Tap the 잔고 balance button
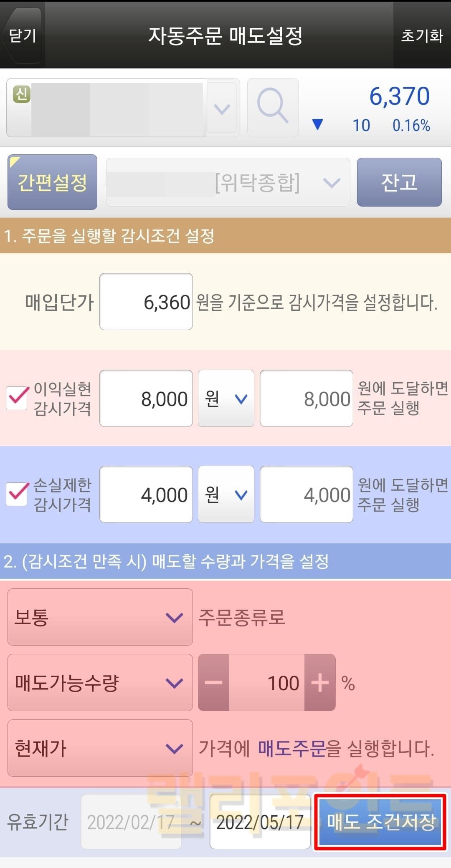The height and width of the screenshot is (868, 451). tap(399, 182)
